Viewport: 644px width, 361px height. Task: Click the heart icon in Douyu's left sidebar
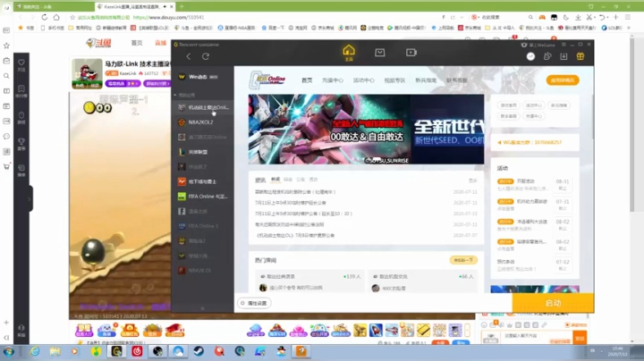[x=21, y=63]
